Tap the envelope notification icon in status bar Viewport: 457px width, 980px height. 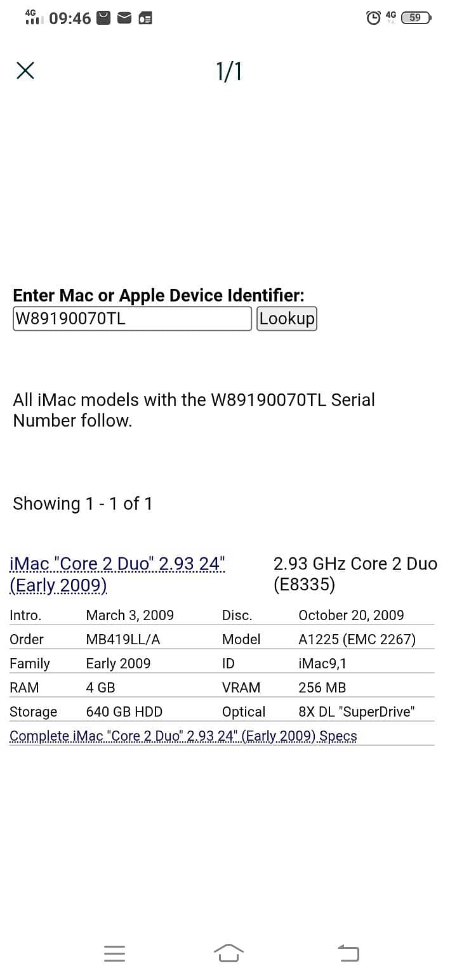coord(123,18)
